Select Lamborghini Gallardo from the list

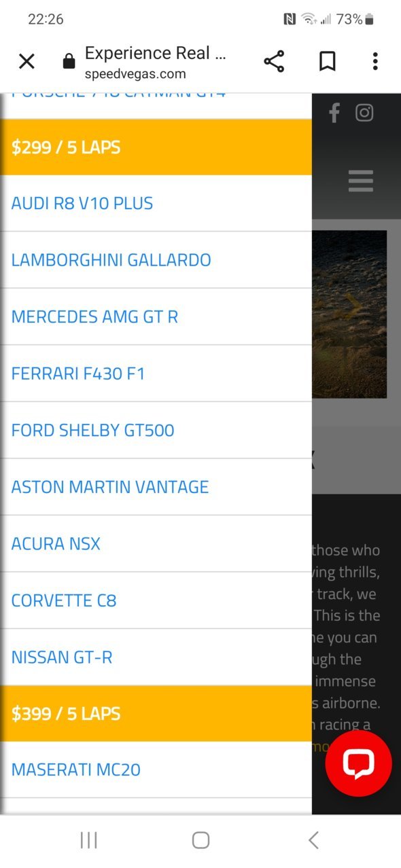(156, 260)
